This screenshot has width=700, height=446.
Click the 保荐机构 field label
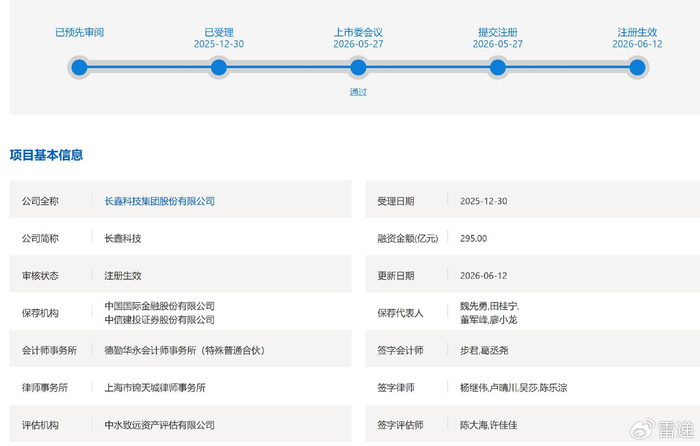tap(40, 313)
